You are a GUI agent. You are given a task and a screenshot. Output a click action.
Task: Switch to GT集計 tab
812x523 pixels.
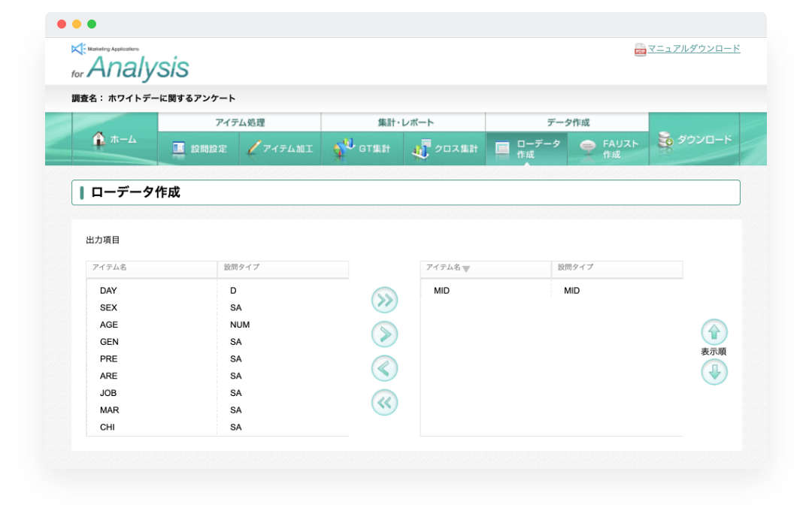tap(362, 149)
